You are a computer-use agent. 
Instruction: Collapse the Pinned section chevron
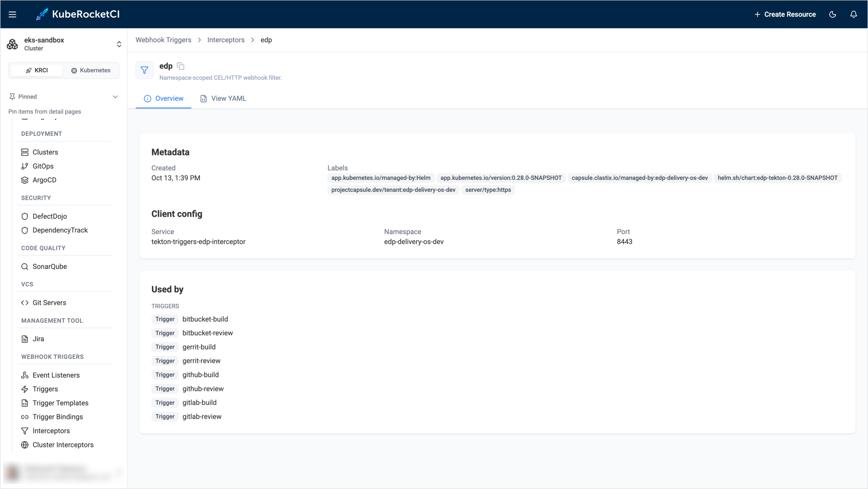(x=115, y=97)
